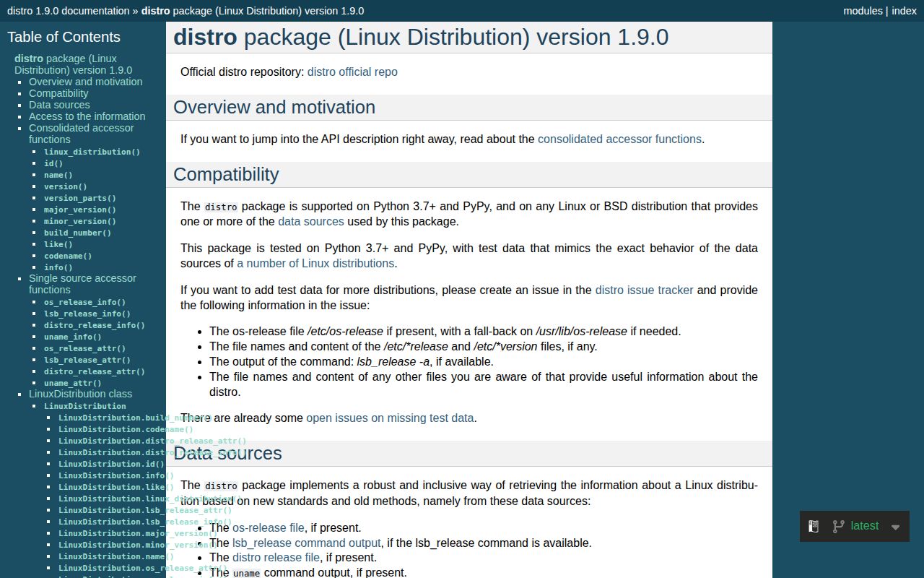Click the Read the Docs book icon
Viewport: 924px width, 578px height.
coord(814,526)
